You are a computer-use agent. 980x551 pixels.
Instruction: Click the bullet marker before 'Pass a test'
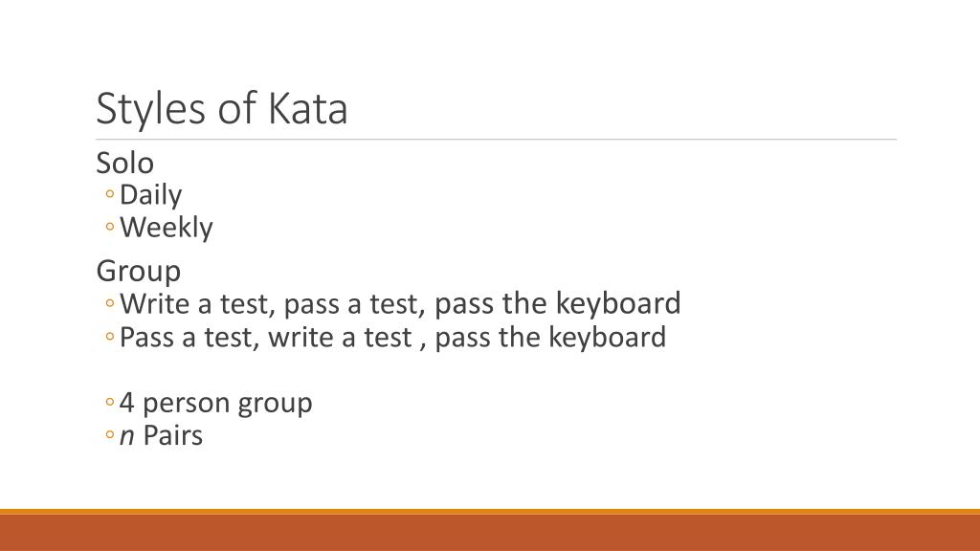point(110,337)
